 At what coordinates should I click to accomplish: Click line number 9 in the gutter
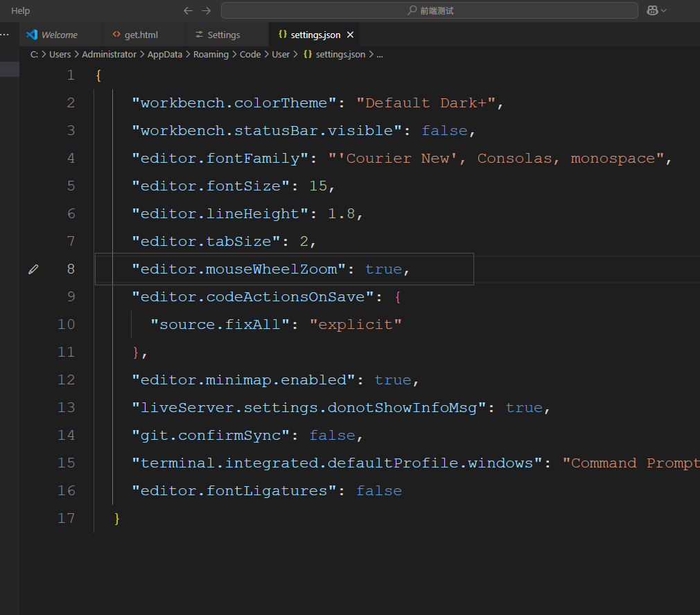pos(71,296)
